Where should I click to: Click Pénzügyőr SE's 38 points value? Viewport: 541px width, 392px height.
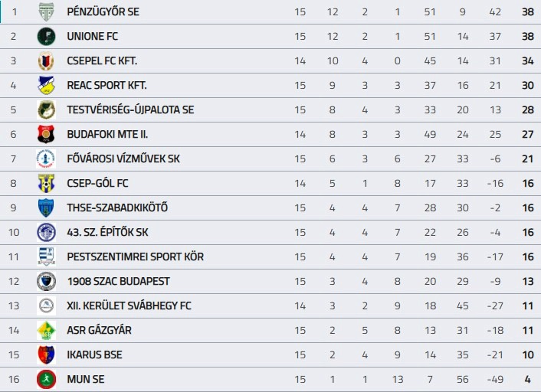(x=527, y=12)
